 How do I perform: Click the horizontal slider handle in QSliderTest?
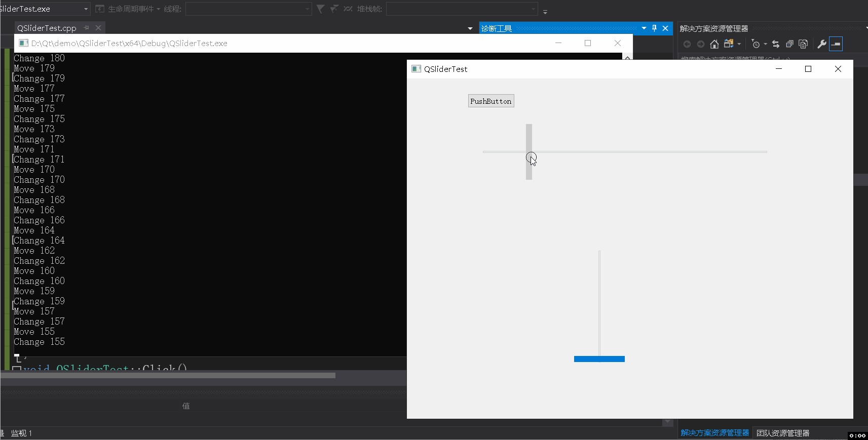pos(529,152)
